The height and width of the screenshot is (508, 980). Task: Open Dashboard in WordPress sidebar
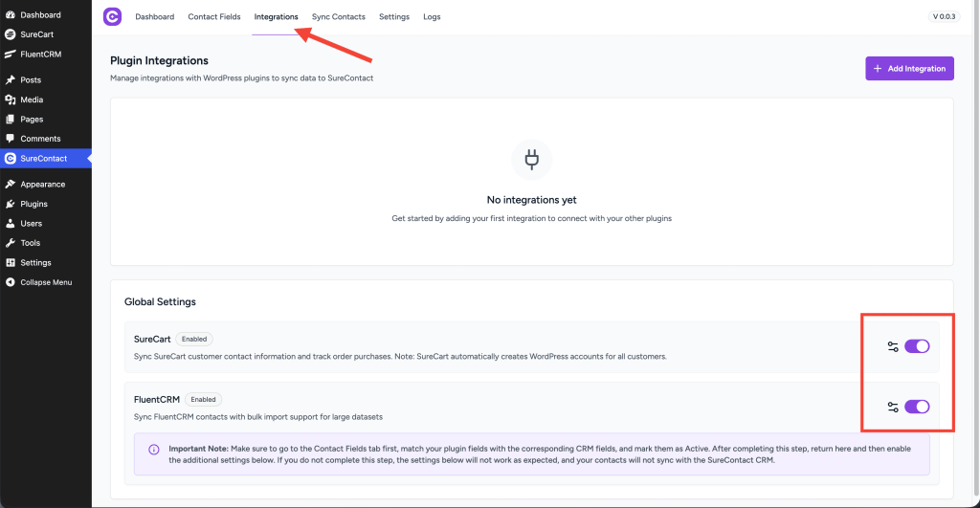pyautogui.click(x=39, y=15)
